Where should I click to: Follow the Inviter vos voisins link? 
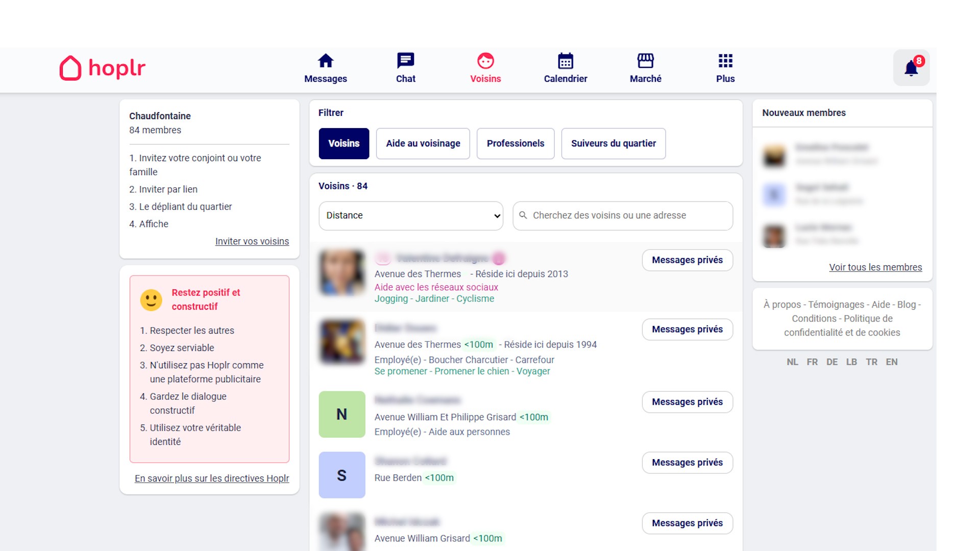(x=252, y=241)
